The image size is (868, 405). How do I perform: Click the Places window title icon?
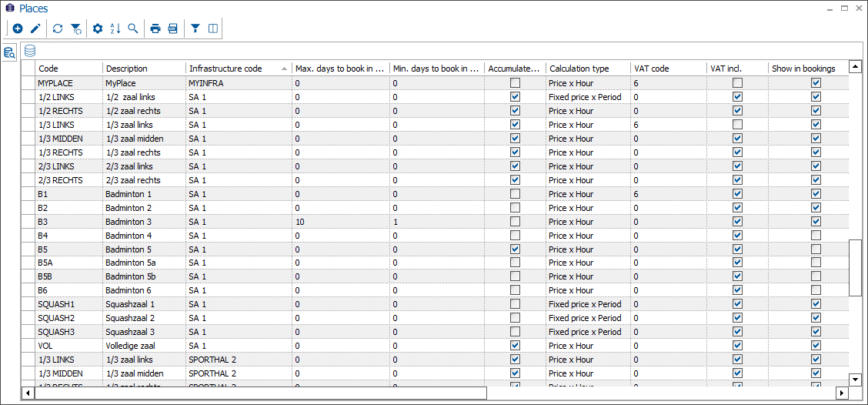[x=9, y=8]
